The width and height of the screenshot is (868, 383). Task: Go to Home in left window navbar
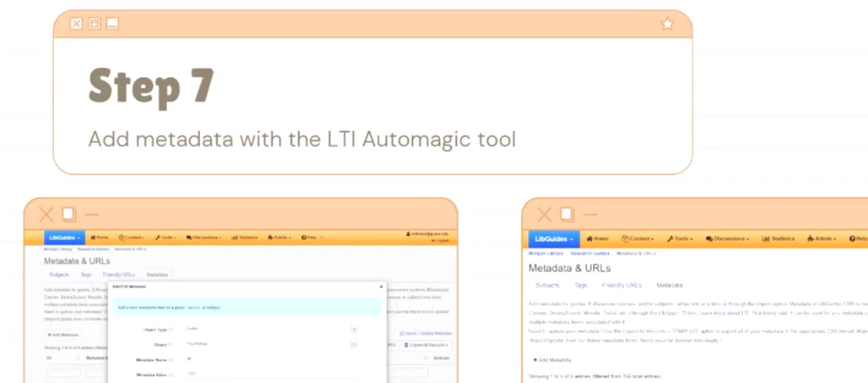click(x=99, y=237)
